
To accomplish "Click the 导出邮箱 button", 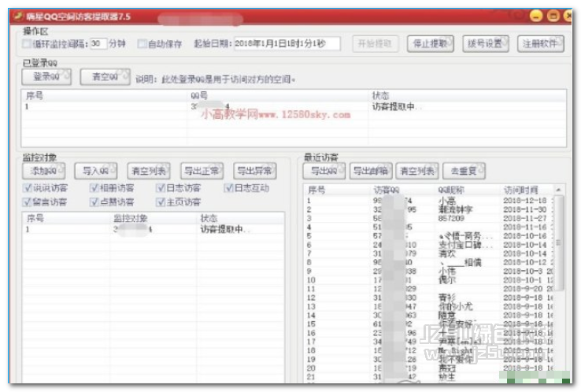I will [371, 171].
